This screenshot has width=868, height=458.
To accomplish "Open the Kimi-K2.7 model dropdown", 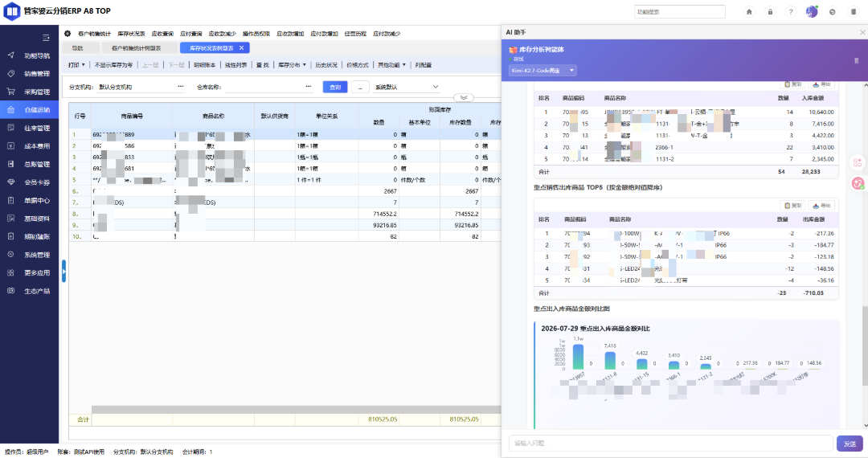I will tap(542, 70).
